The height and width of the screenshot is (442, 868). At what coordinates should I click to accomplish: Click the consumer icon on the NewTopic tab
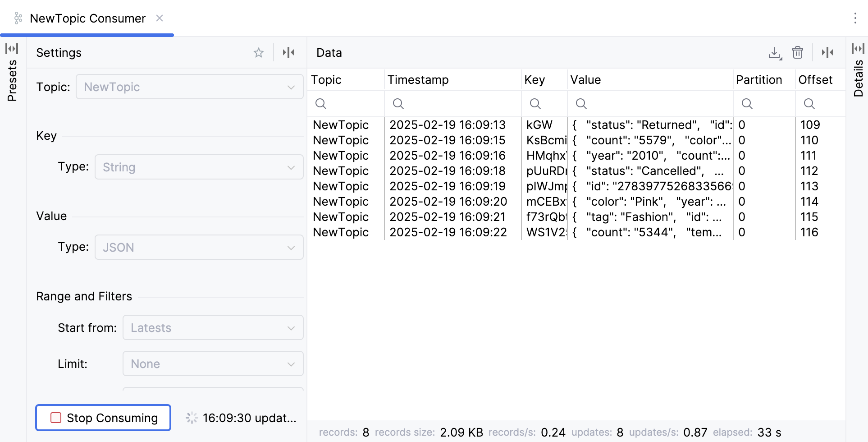[18, 18]
